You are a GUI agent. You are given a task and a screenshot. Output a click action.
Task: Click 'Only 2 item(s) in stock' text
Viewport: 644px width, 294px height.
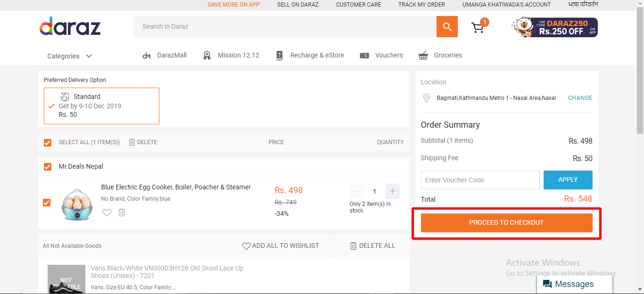[x=370, y=207]
